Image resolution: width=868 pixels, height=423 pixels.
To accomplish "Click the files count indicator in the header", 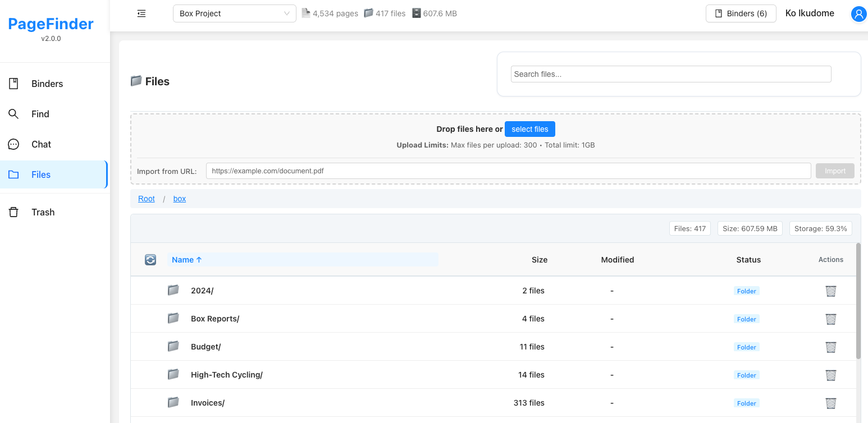I will pos(385,13).
